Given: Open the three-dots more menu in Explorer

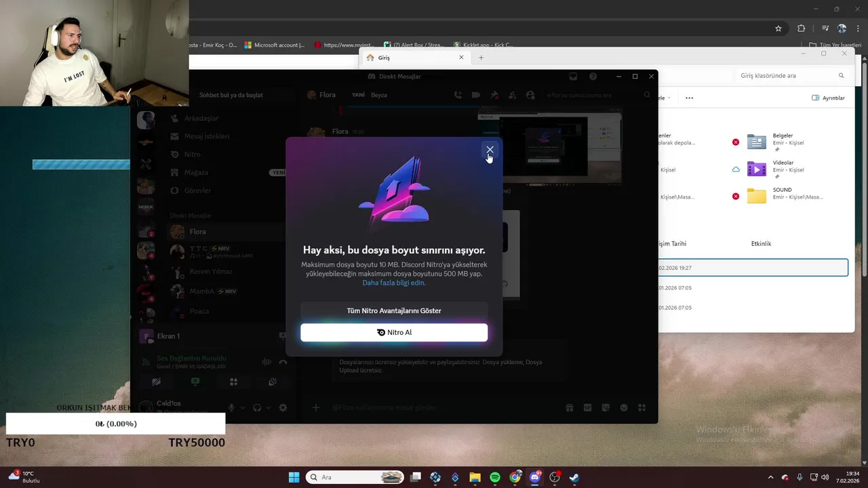Looking at the screenshot, I should [689, 98].
